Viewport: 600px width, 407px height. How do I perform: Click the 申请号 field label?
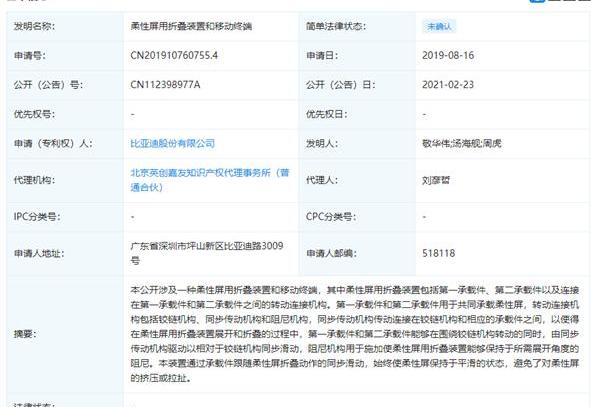point(30,55)
